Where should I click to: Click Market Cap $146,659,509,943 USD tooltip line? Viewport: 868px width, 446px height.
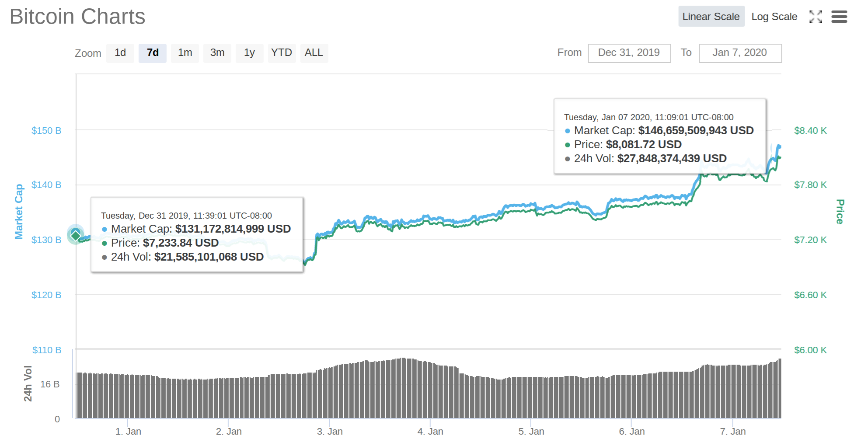(x=659, y=131)
